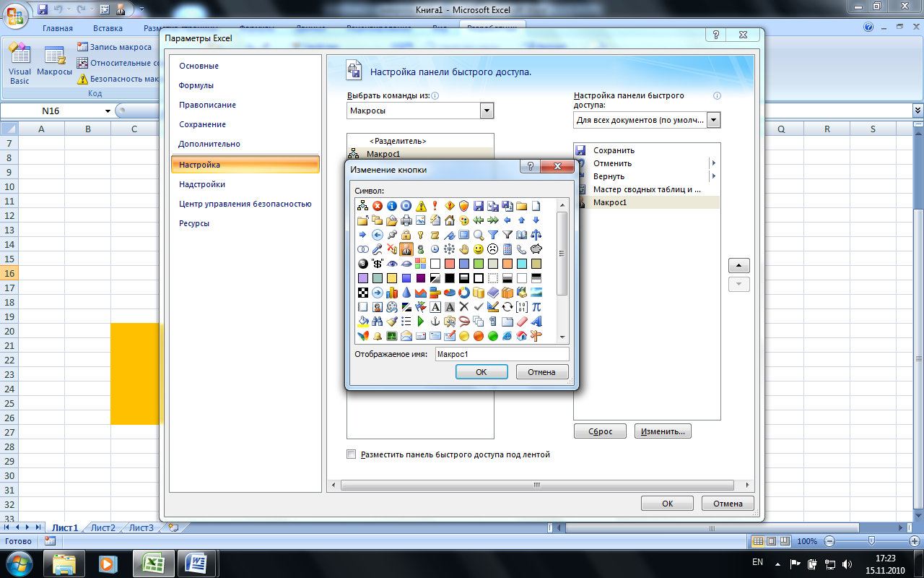Pick the green double right arrows symbol
The image size is (924, 578).
point(492,220)
